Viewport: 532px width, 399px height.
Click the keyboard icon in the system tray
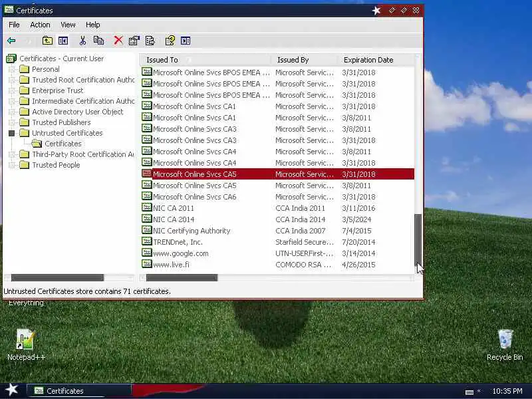click(469, 392)
